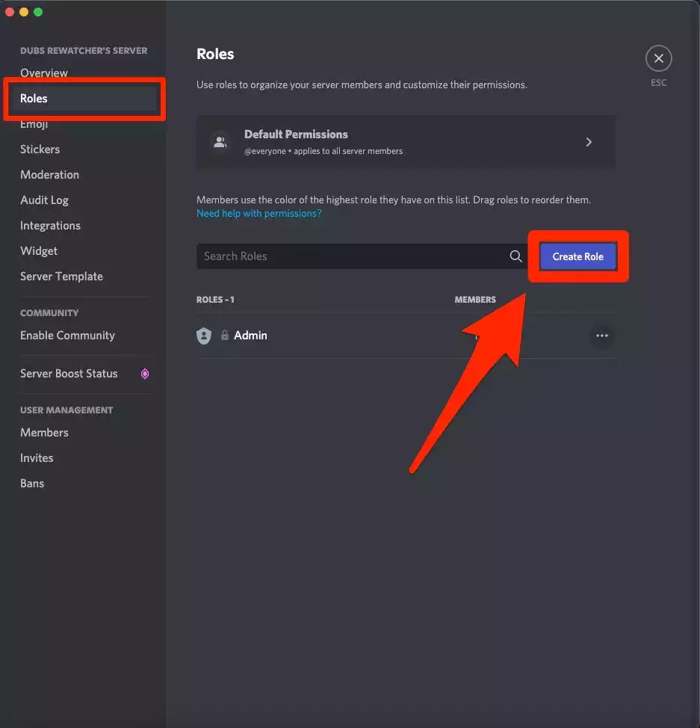Open Enable Community settings

(x=67, y=336)
